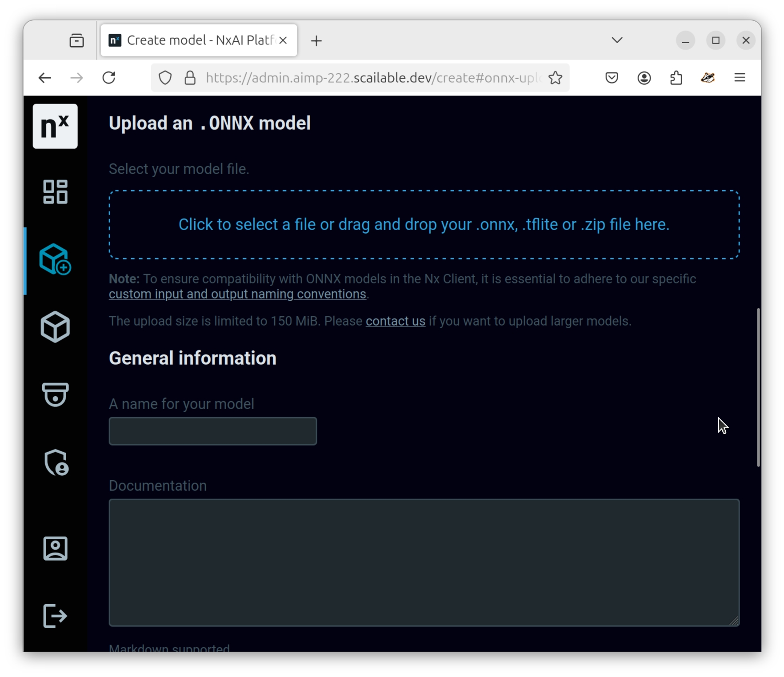Open the dashboard grid icon in sidebar
Screen dimensions: 784x677
[x=55, y=192]
